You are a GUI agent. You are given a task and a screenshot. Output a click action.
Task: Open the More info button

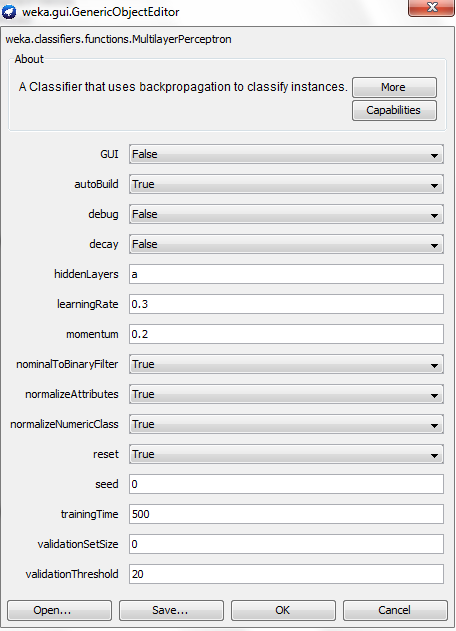coord(394,87)
